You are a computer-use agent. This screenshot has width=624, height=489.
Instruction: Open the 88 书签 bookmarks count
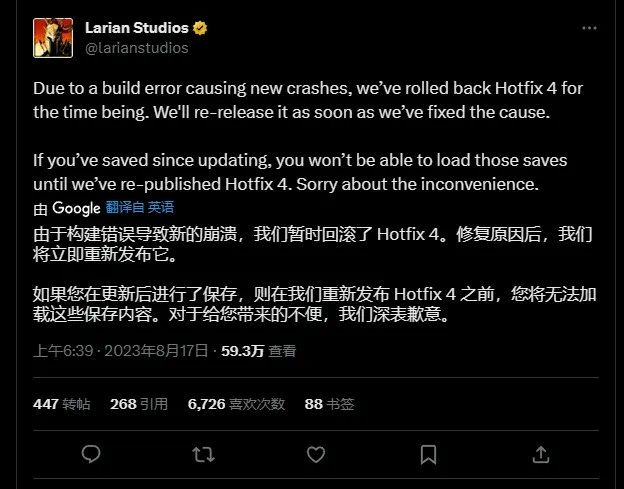[x=330, y=404]
